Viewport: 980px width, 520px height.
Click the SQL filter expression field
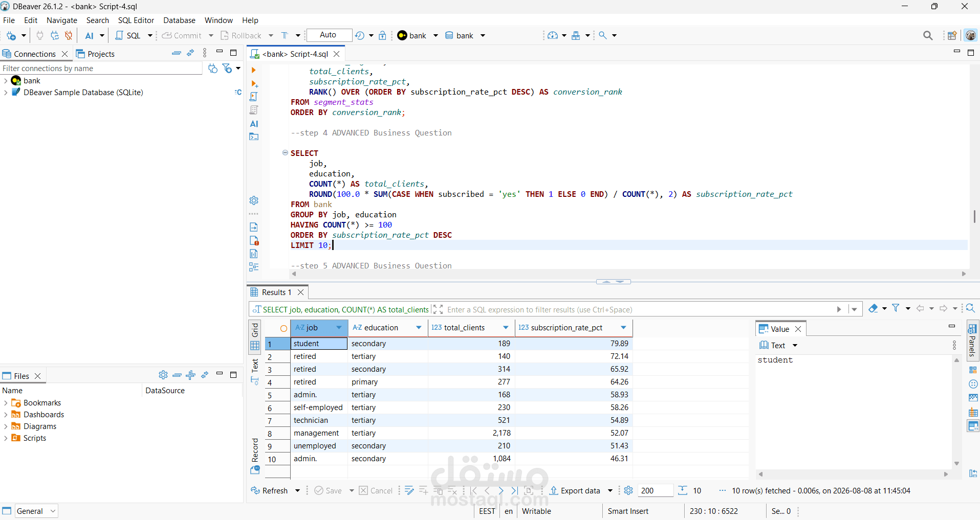click(x=640, y=309)
